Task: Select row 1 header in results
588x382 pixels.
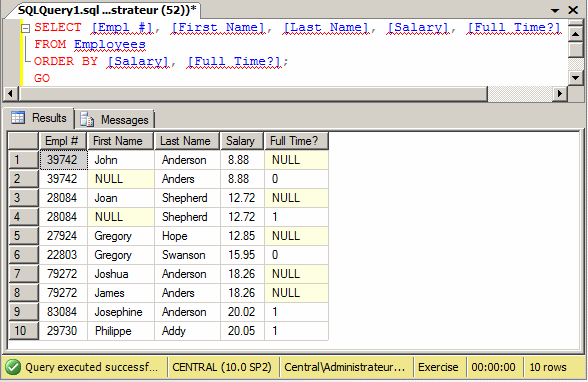Action: 23,160
